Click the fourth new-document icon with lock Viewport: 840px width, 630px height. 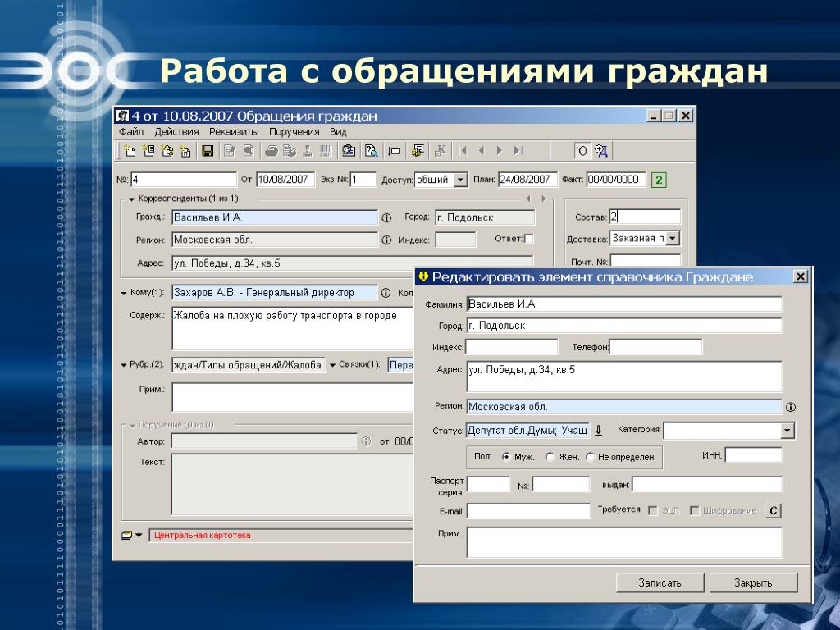click(185, 151)
